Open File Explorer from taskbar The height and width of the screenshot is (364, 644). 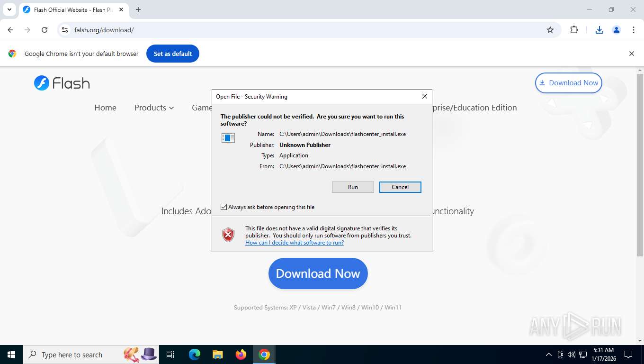[x=218, y=355]
